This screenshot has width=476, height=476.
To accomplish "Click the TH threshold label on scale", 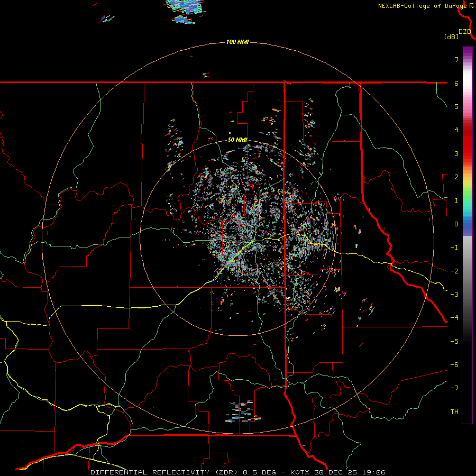I will point(454,412).
